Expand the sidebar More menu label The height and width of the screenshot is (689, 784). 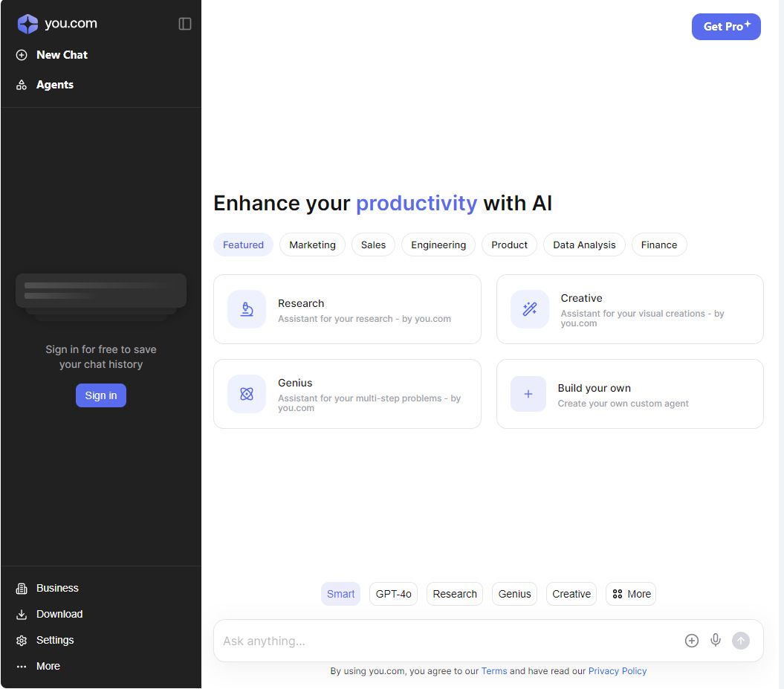(x=48, y=667)
